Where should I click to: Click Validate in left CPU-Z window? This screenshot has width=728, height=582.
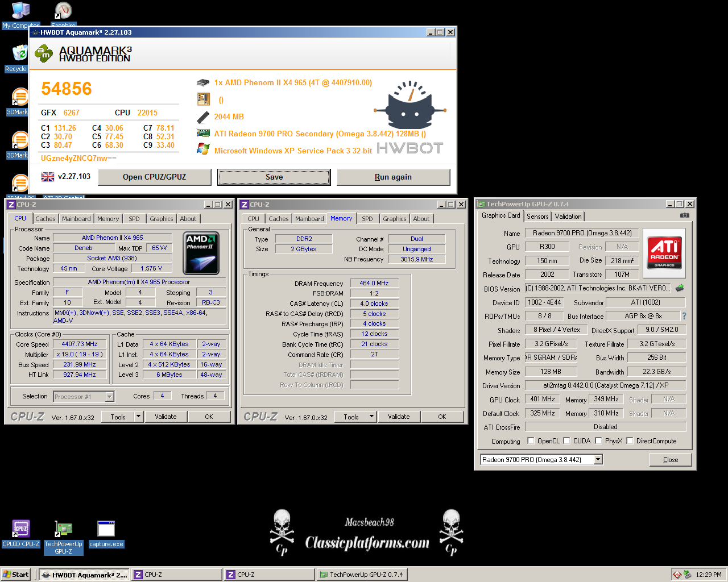click(x=166, y=417)
